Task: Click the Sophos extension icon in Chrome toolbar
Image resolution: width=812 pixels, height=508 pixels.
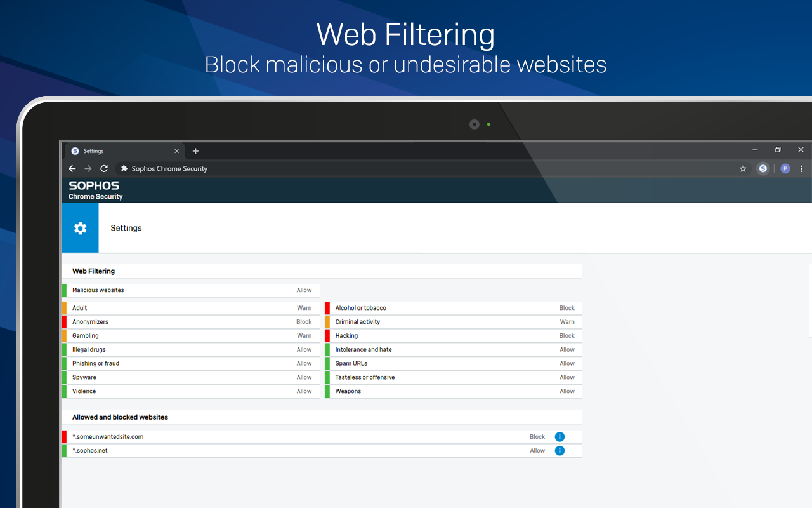Action: click(763, 168)
